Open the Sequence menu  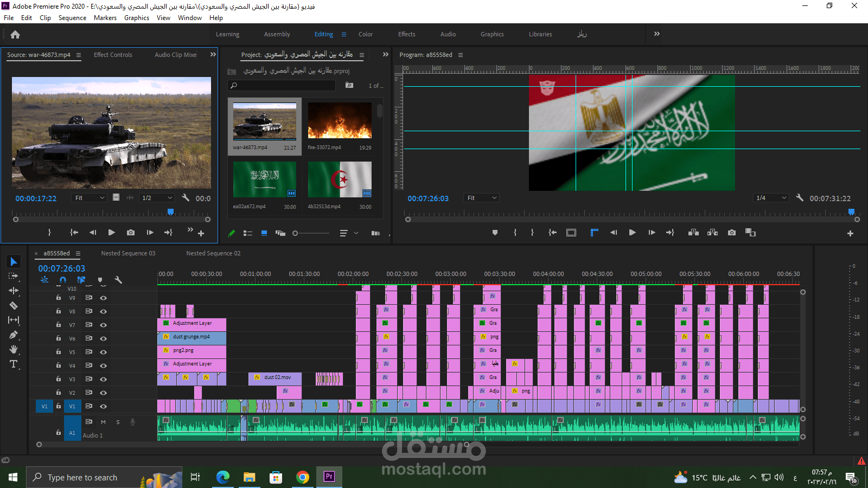(x=72, y=18)
